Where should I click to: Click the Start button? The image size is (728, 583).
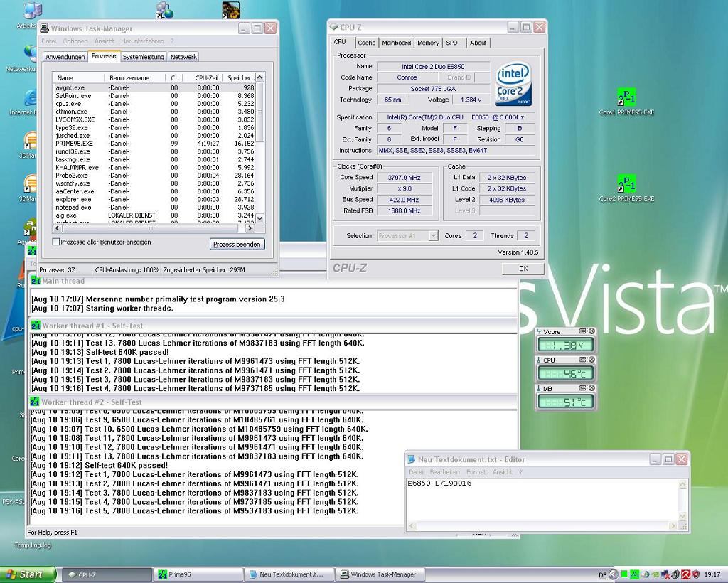click(x=27, y=574)
